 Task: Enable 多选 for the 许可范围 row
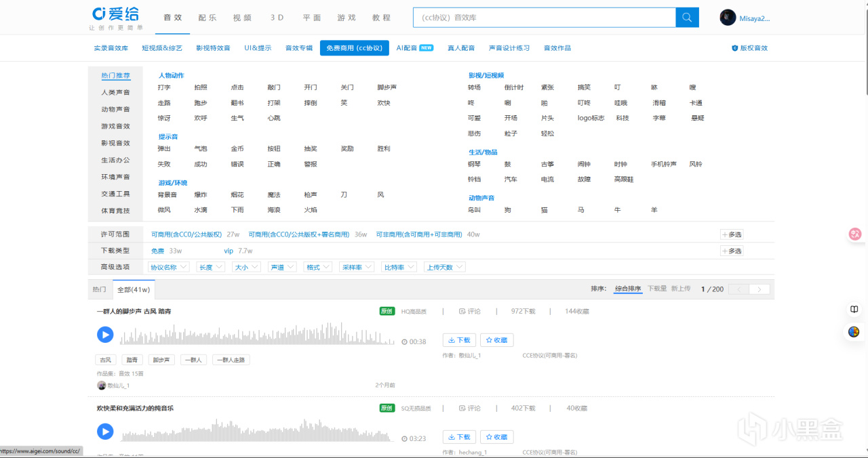732,234
